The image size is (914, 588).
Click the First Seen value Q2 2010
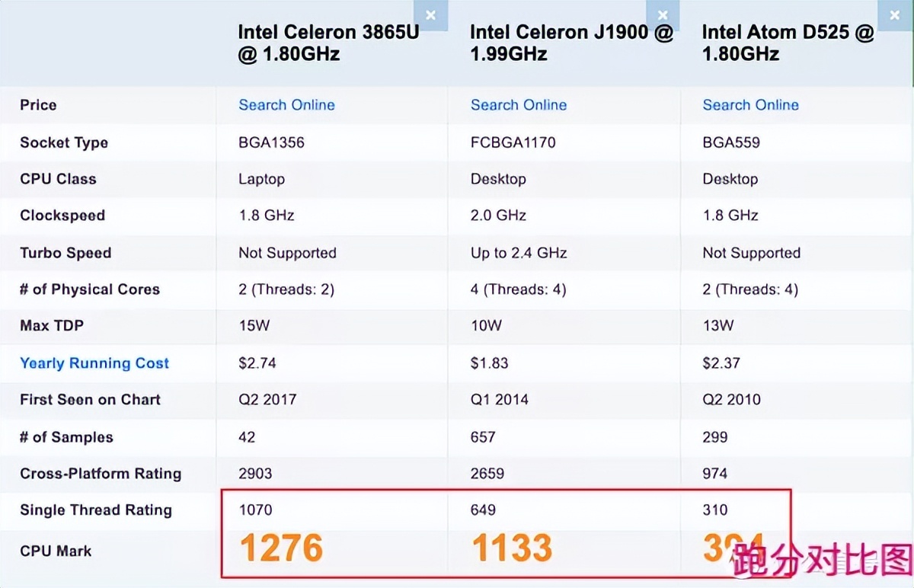[x=731, y=399]
